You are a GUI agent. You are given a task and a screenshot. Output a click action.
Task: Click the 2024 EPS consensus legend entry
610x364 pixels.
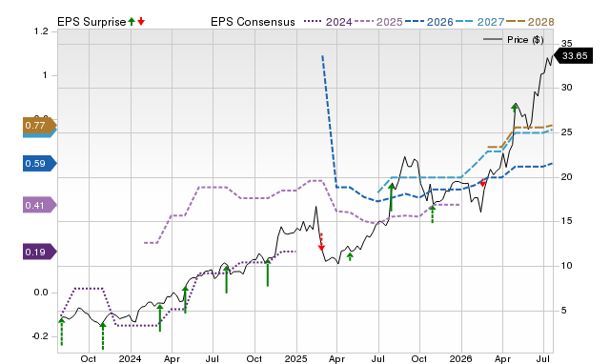coord(328,22)
